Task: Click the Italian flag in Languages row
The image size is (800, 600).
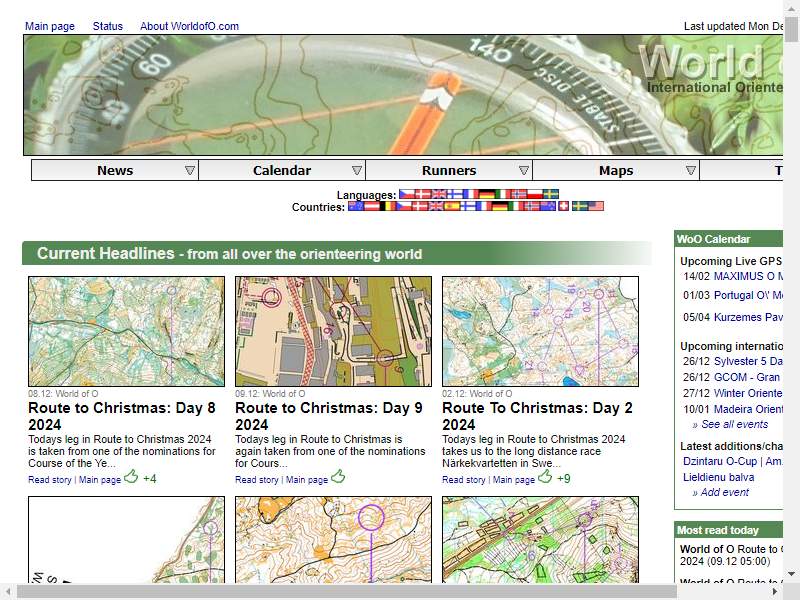Action: point(503,194)
